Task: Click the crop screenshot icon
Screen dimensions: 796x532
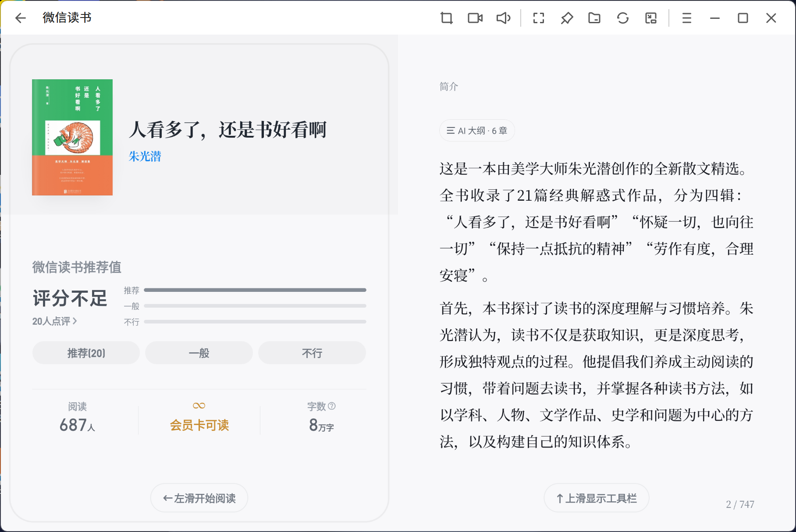Action: click(x=446, y=18)
